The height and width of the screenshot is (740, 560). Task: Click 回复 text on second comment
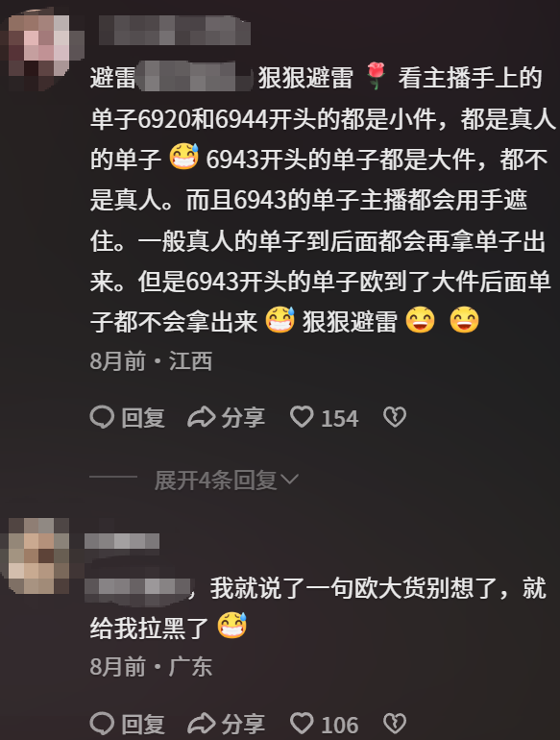click(x=143, y=724)
